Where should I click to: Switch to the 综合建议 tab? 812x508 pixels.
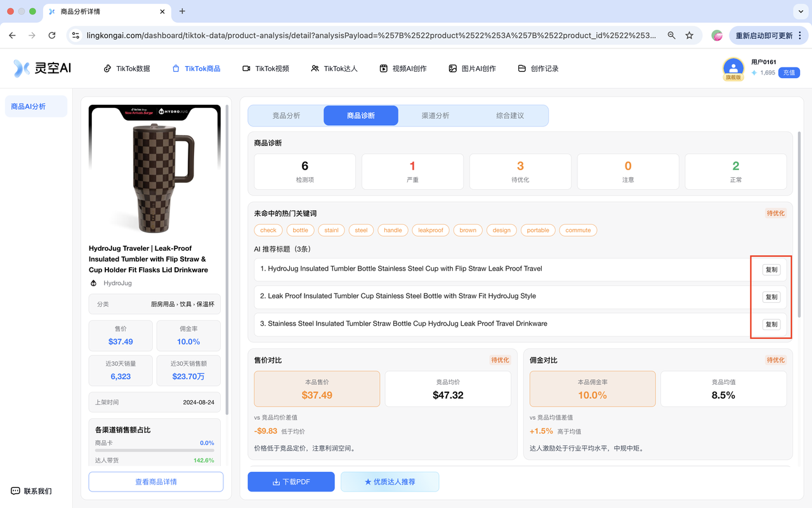[x=510, y=116]
